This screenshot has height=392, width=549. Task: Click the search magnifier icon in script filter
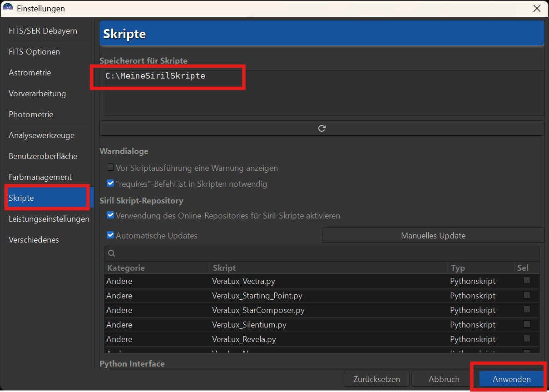coord(112,253)
